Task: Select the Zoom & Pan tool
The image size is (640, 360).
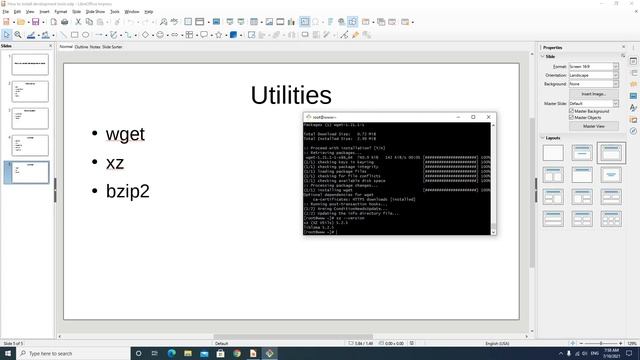Action: click(18, 35)
